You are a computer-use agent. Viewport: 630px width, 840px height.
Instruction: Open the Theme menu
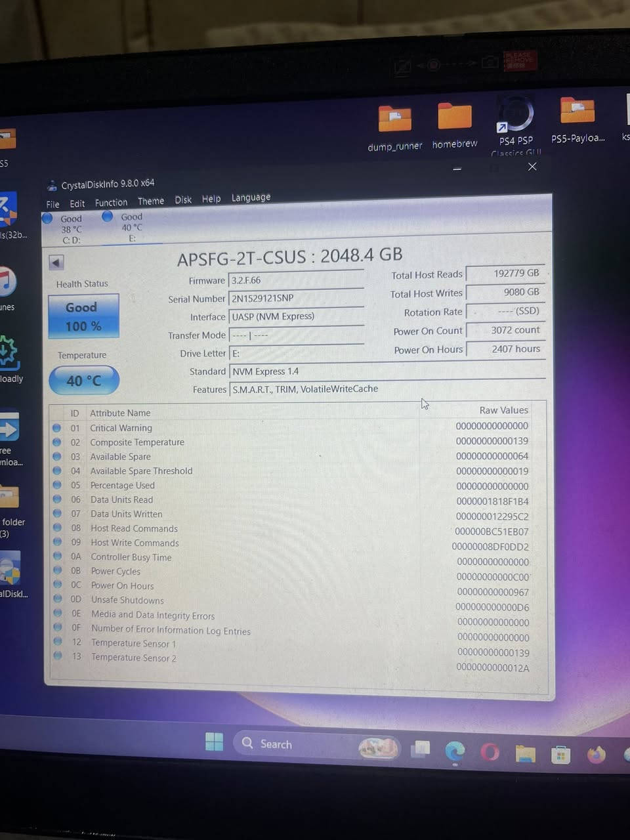pyautogui.click(x=150, y=201)
